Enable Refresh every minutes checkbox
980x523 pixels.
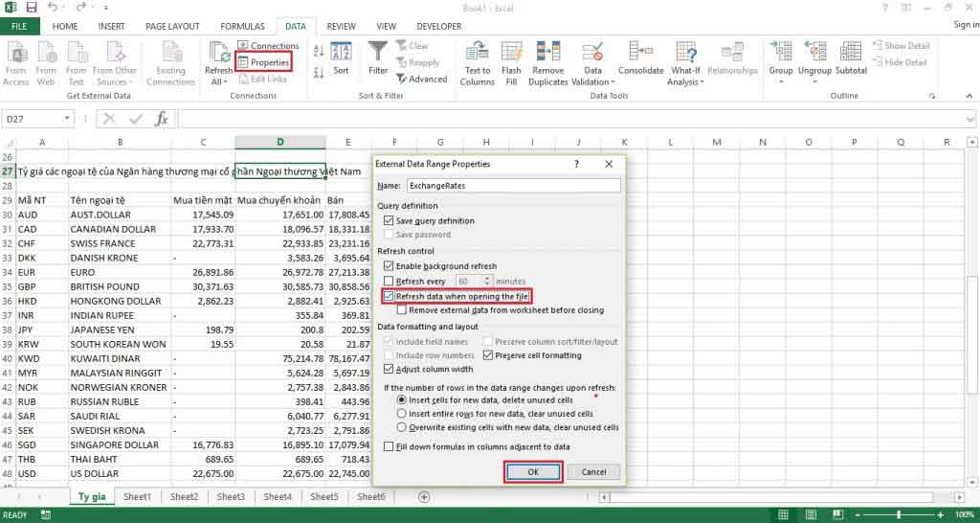point(389,282)
